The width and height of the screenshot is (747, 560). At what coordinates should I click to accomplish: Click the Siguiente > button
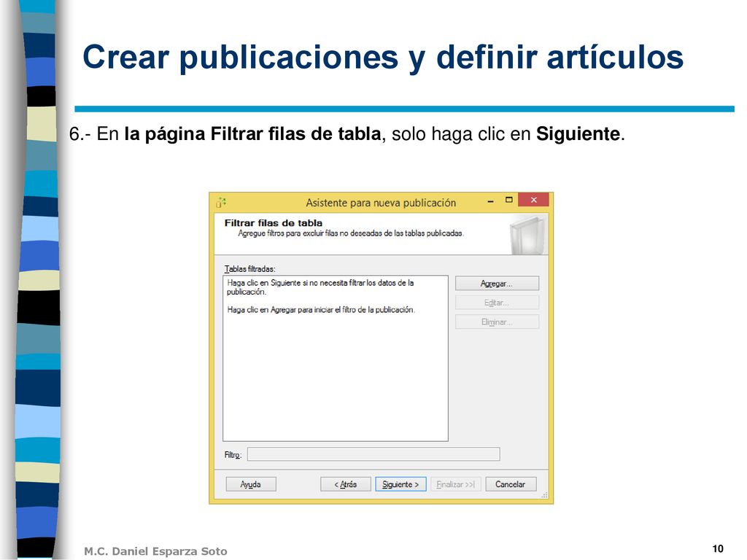click(x=400, y=484)
